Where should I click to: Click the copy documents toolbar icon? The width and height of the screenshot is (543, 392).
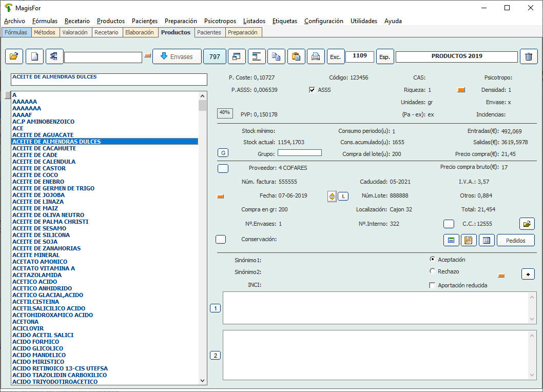(277, 56)
